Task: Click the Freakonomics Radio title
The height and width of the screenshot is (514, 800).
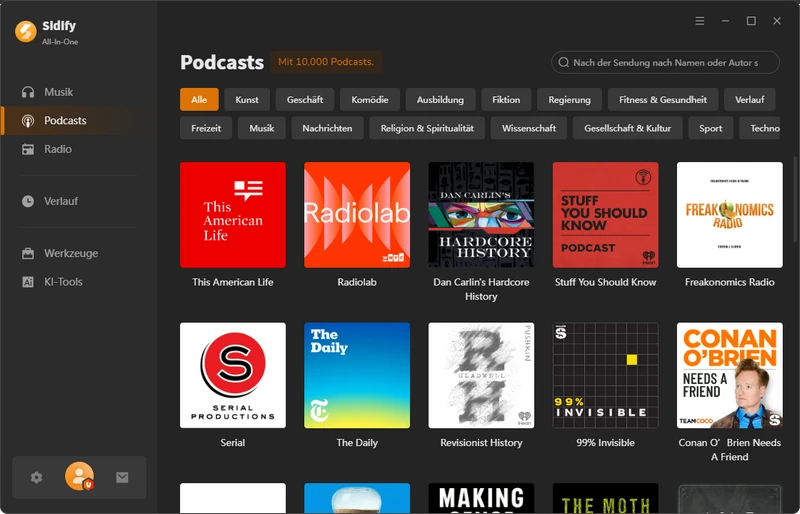Action: pyautogui.click(x=730, y=282)
